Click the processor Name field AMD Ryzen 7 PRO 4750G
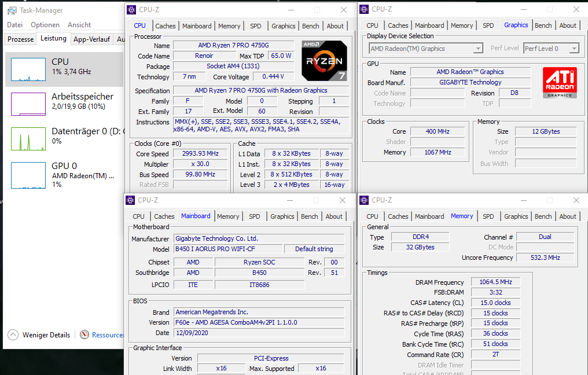The height and width of the screenshot is (375, 588). [233, 45]
